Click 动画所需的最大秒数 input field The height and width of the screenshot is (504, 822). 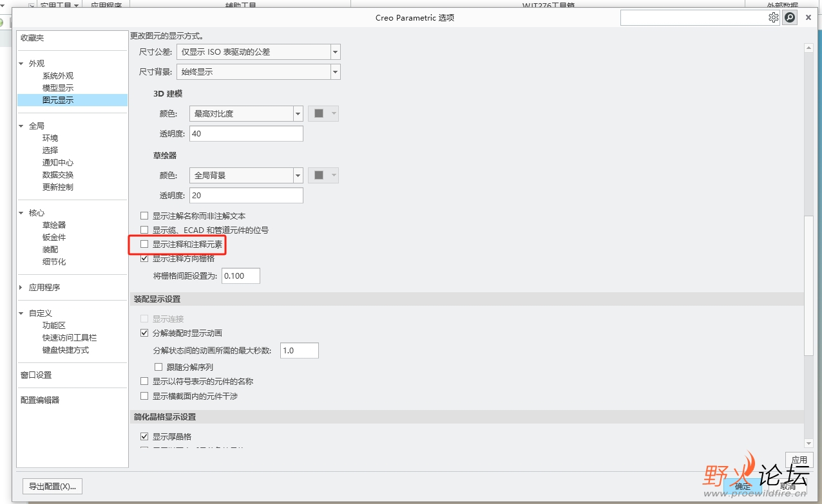[x=300, y=350]
